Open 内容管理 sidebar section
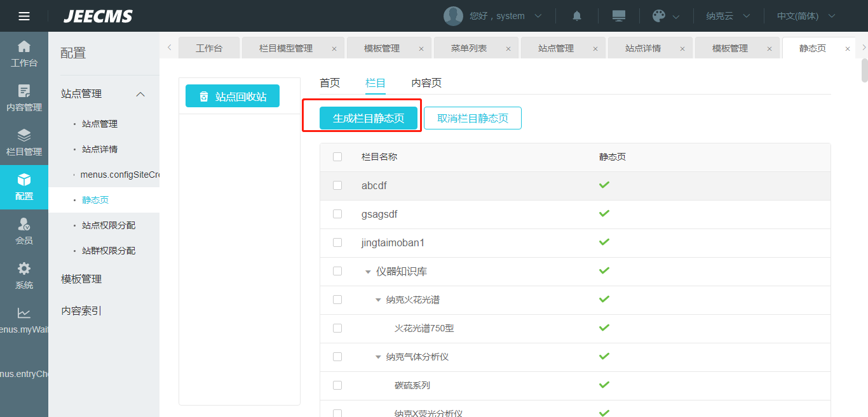The width and height of the screenshot is (868, 417). 24,98
